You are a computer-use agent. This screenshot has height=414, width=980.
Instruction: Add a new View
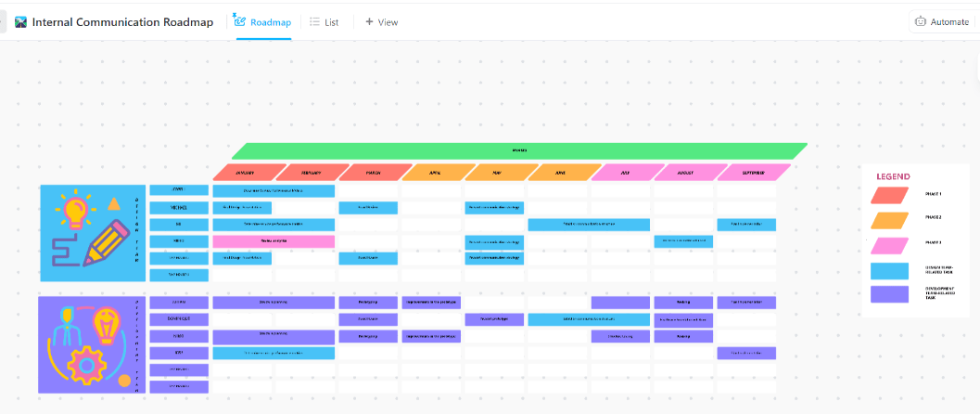(x=381, y=22)
